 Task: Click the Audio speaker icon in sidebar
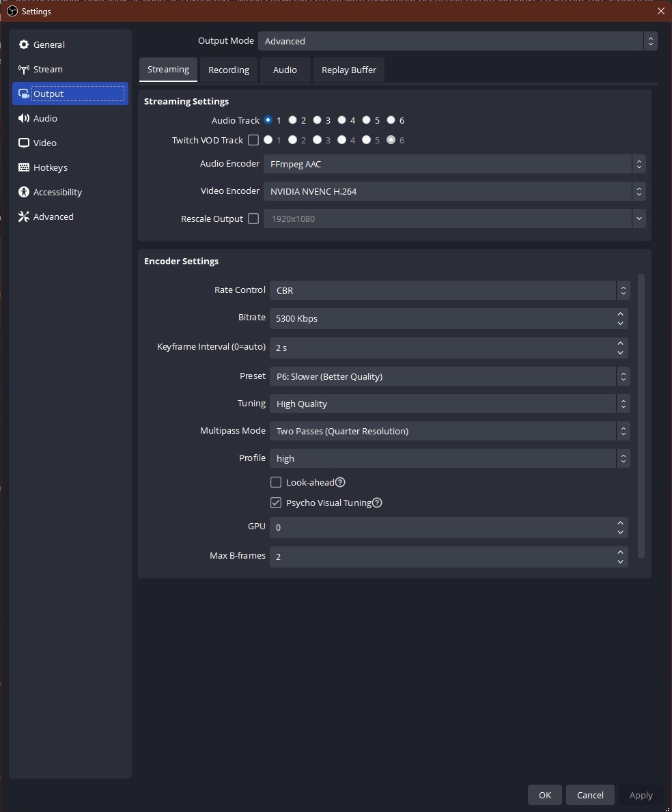click(x=24, y=118)
